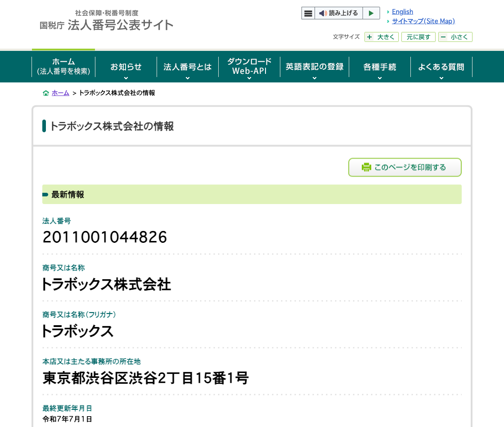The width and height of the screenshot is (504, 427).
Task: Open the read-aloud menu hamburger icon
Action: pos(308,13)
